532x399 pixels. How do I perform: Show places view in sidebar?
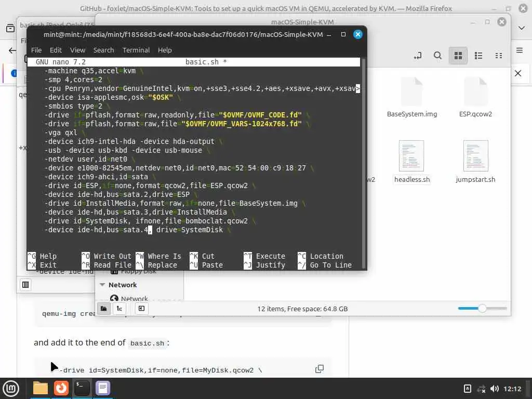(104, 309)
